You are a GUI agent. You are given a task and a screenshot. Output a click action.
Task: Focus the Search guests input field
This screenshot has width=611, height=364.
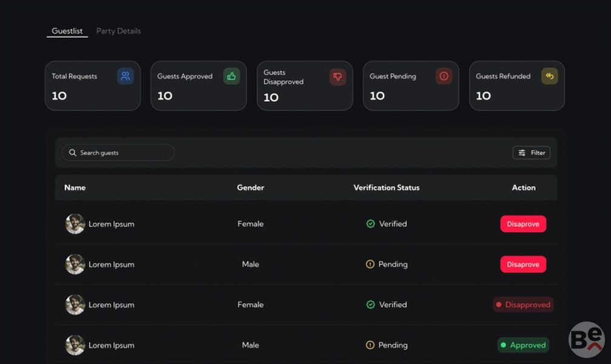(121, 153)
